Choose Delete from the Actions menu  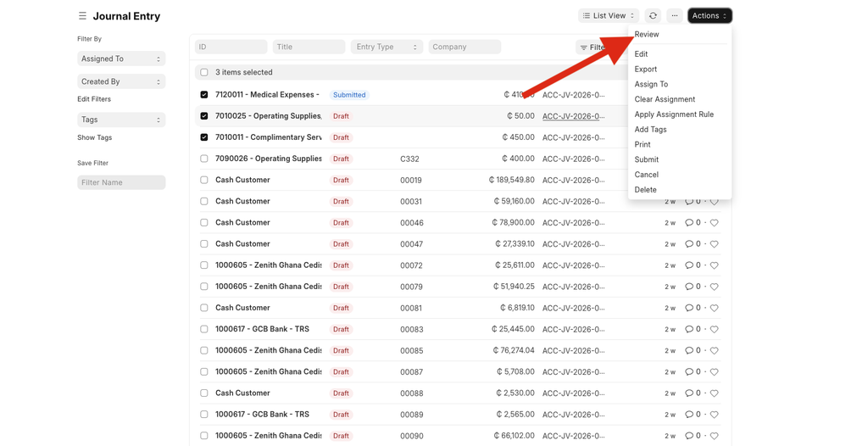click(x=646, y=190)
